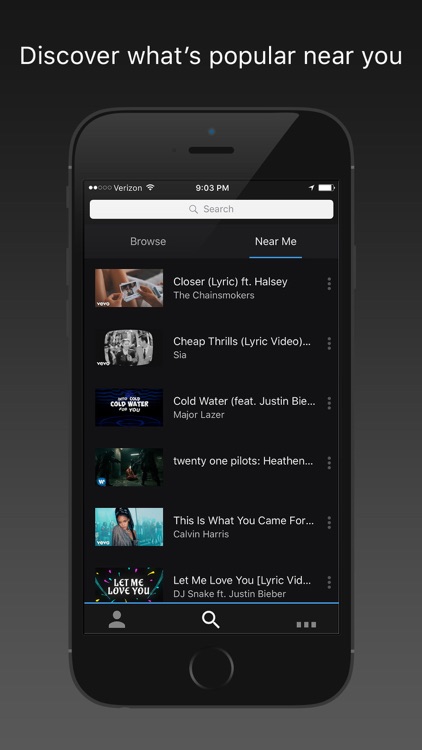422x750 pixels.
Task: Tap the Wi-Fi status icon
Action: click(150, 188)
